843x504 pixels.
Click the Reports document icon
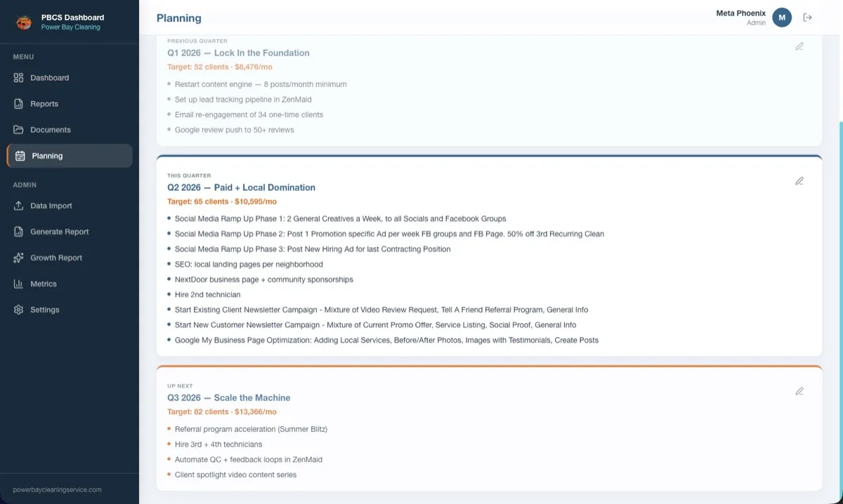tap(19, 104)
